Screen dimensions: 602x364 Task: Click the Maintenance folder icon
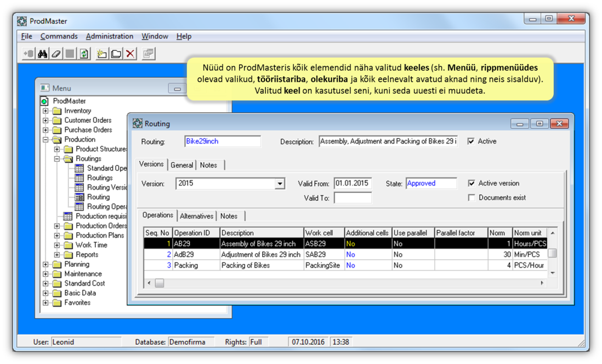(57, 274)
